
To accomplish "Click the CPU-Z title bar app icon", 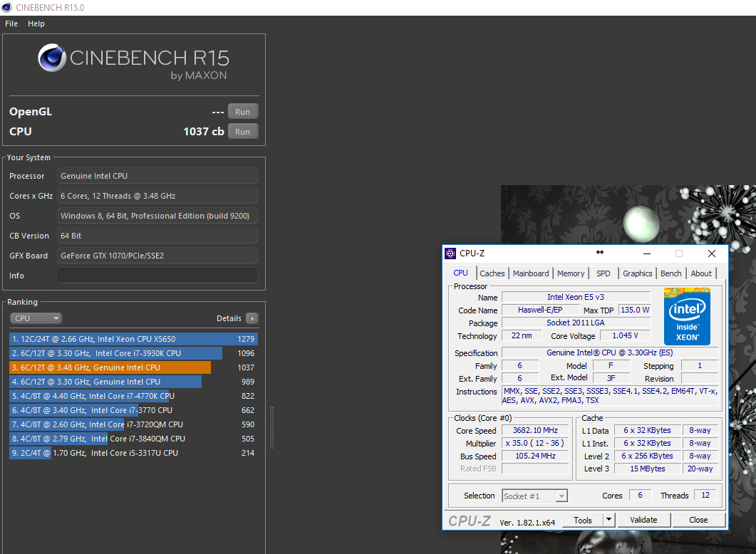I will pos(450,254).
